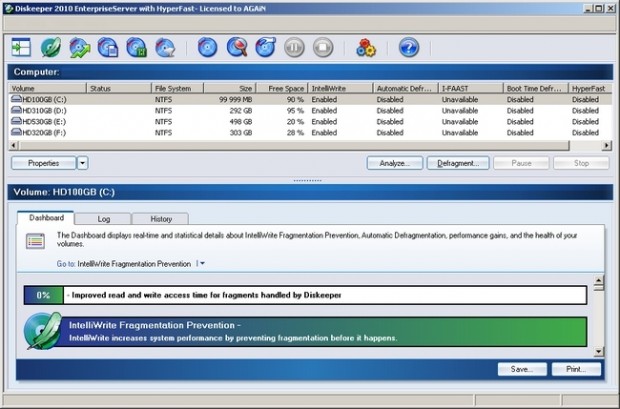Click the disc icon with green H badge
The image size is (620, 409).
pyautogui.click(x=137, y=47)
